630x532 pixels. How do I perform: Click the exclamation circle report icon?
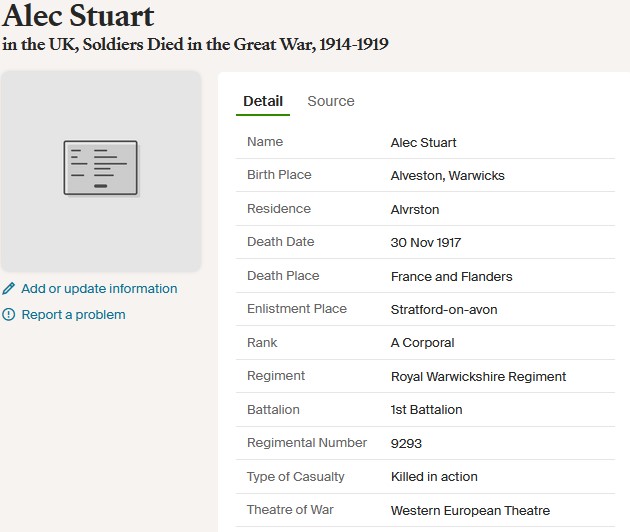pyautogui.click(x=9, y=315)
